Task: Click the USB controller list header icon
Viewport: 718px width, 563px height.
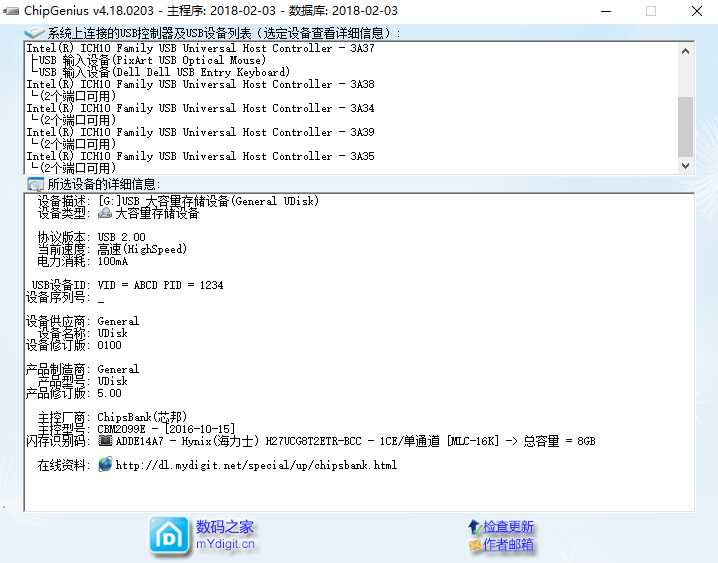Action: coord(35,33)
